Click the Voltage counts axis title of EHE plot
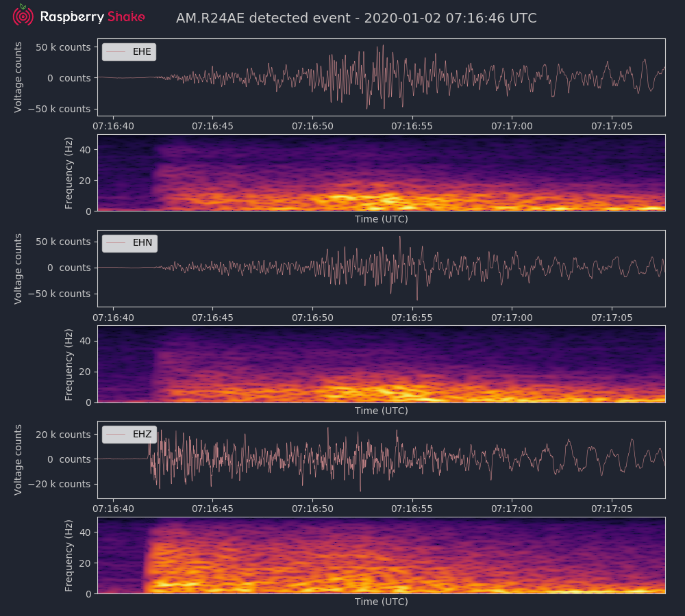The image size is (685, 616). click(18, 77)
